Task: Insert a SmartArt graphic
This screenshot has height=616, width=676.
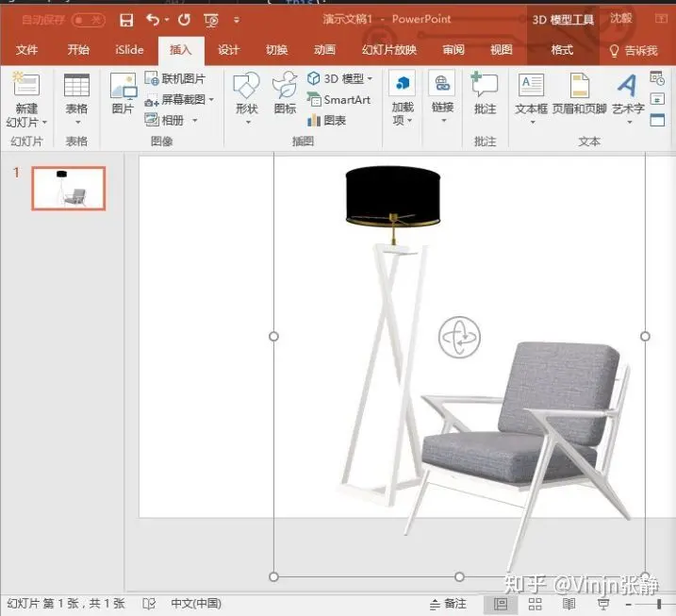Action: [338, 100]
